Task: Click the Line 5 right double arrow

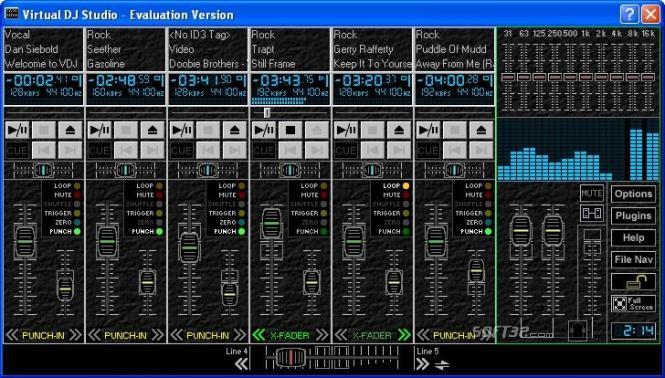Action: [x=423, y=364]
